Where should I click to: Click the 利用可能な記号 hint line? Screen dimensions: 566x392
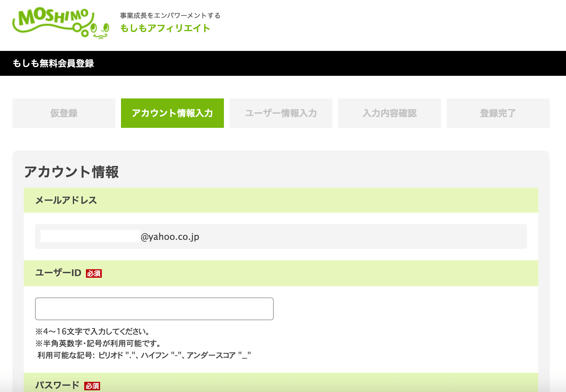pyautogui.click(x=144, y=355)
